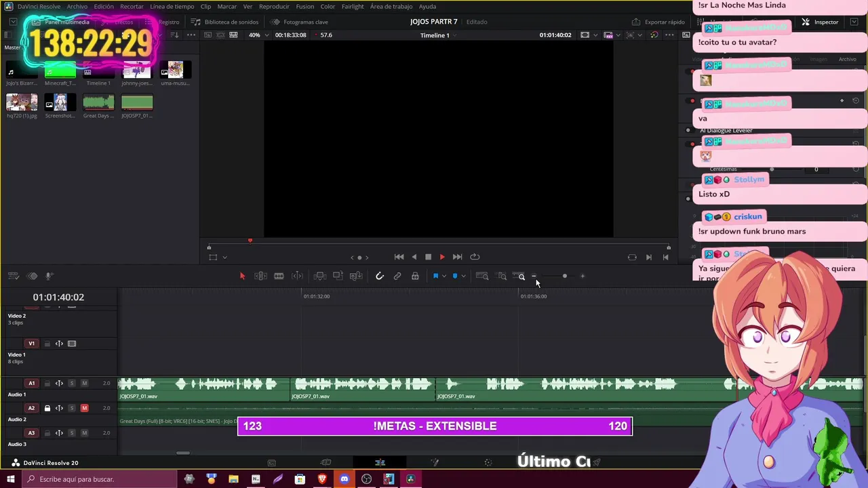The width and height of the screenshot is (868, 488).
Task: Open the Reproducir menu
Action: [274, 6]
